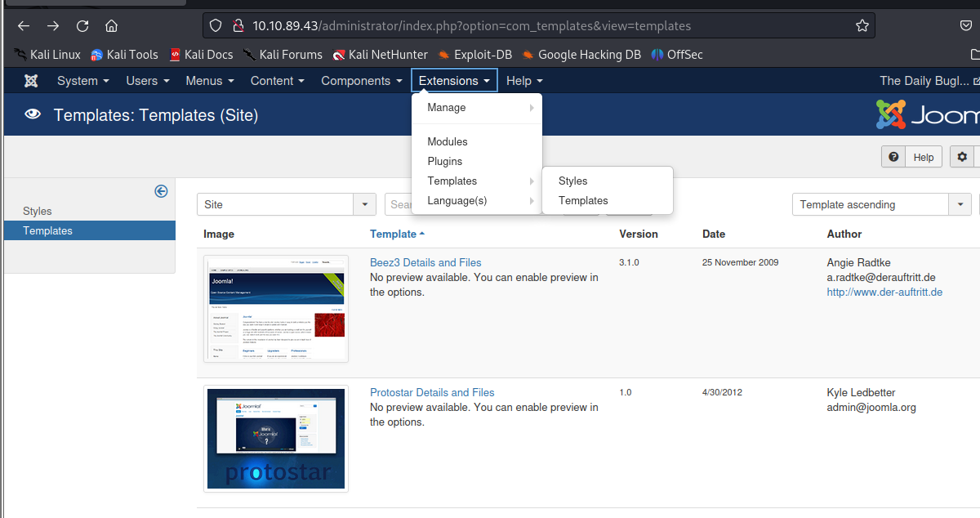Open the Help menu in admin bar
The width and height of the screenshot is (980, 518).
coord(524,81)
